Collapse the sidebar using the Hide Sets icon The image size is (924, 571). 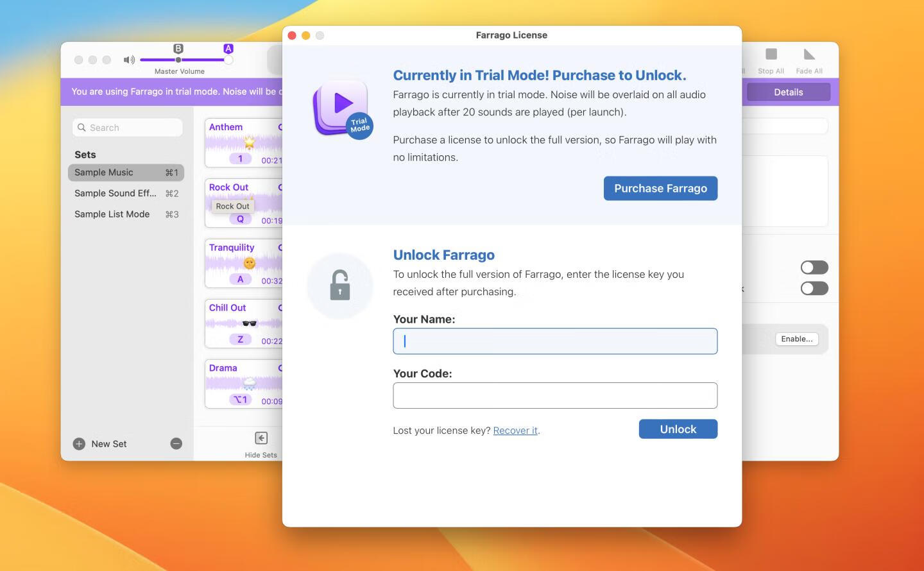point(261,438)
